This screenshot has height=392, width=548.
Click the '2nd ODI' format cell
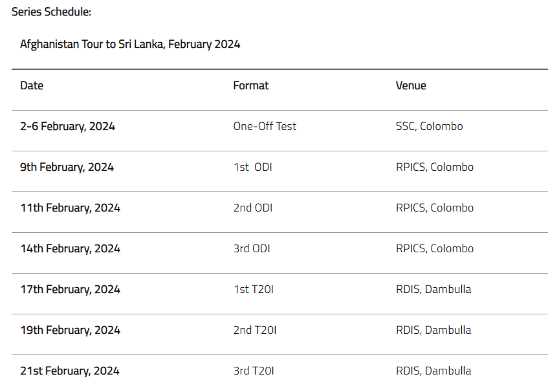click(x=252, y=208)
